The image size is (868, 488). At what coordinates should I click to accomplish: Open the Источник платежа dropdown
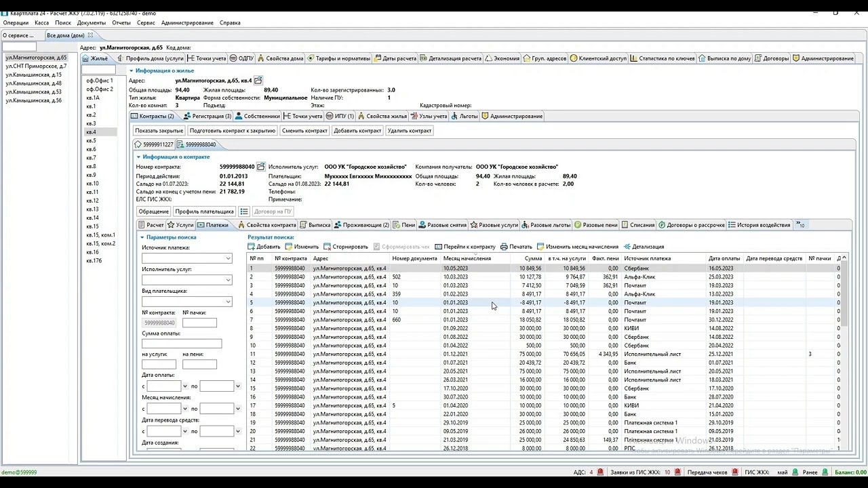[228, 258]
